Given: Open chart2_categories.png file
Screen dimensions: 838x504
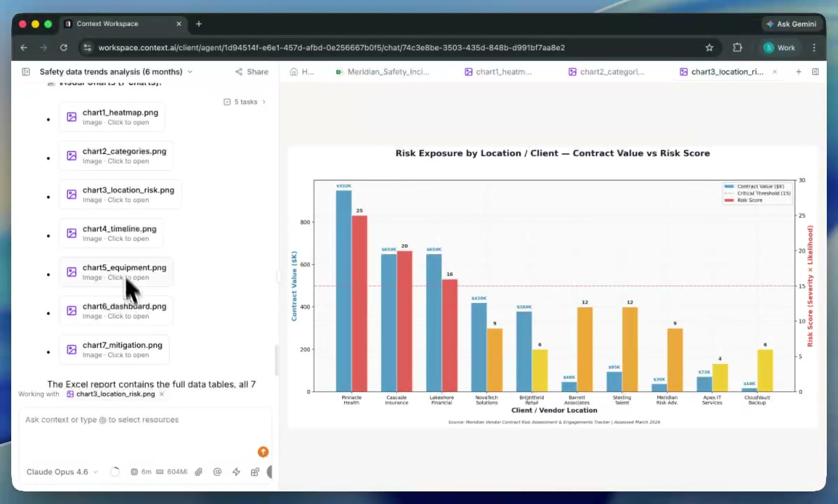Looking at the screenshot, I should pos(116,155).
